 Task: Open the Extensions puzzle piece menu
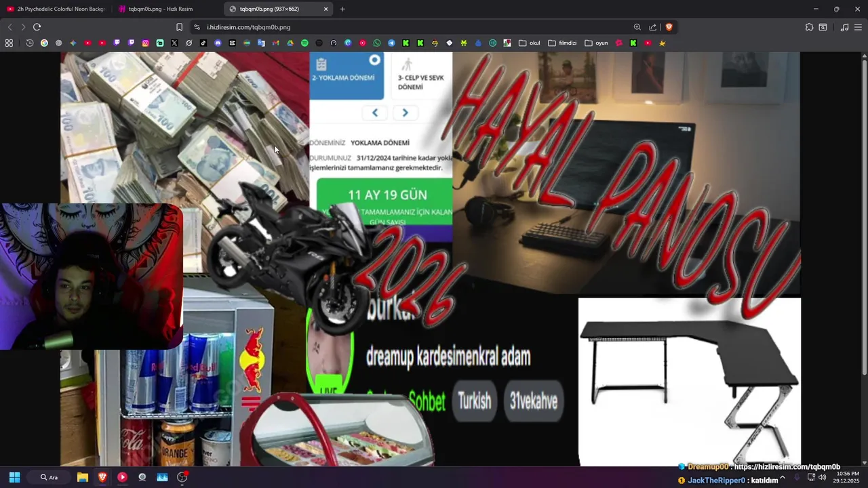coord(809,27)
